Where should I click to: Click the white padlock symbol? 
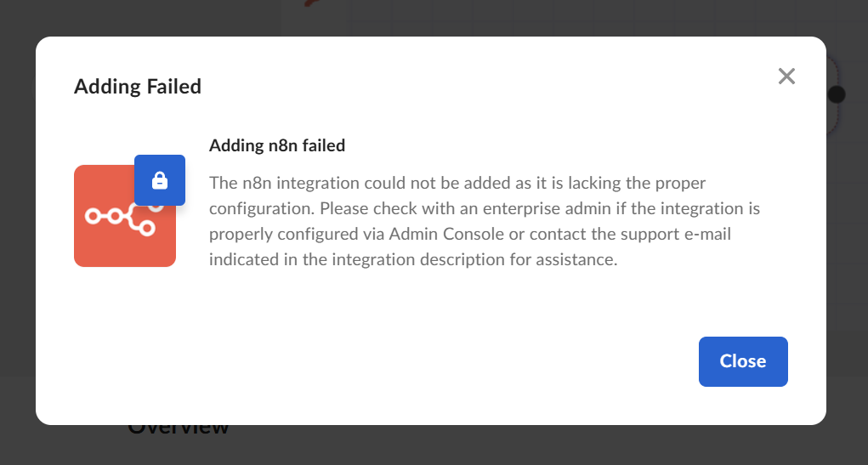tap(160, 180)
